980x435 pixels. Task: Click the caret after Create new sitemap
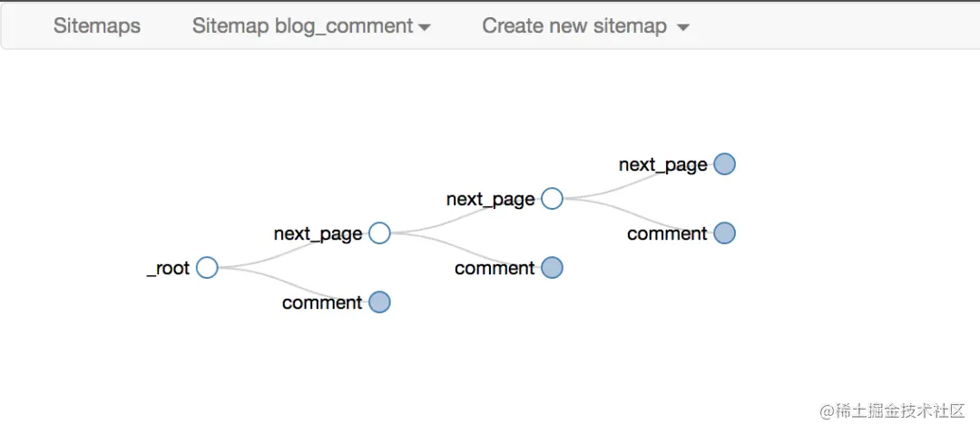pos(683,28)
